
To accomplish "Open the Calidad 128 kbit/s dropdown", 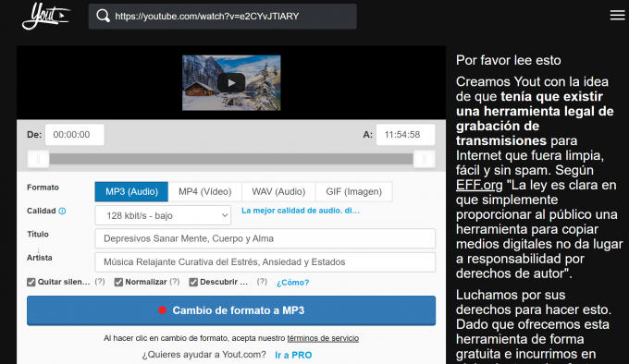I will 163,215.
